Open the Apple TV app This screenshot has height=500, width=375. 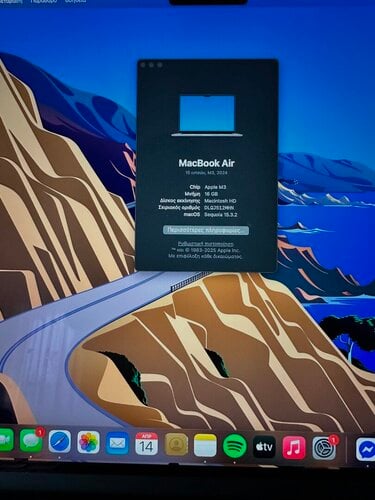264,447
